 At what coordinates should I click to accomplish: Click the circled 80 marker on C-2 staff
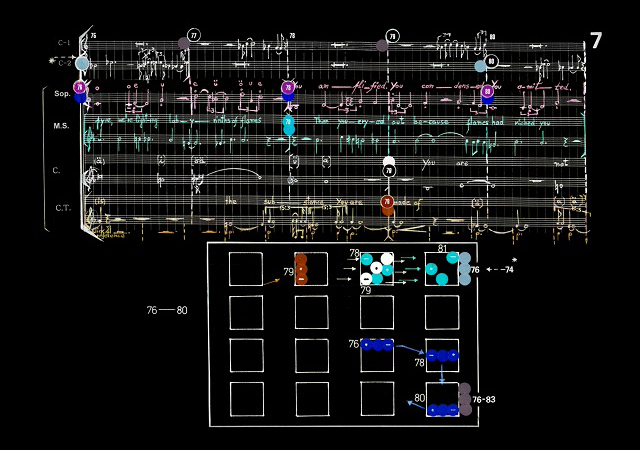[491, 62]
